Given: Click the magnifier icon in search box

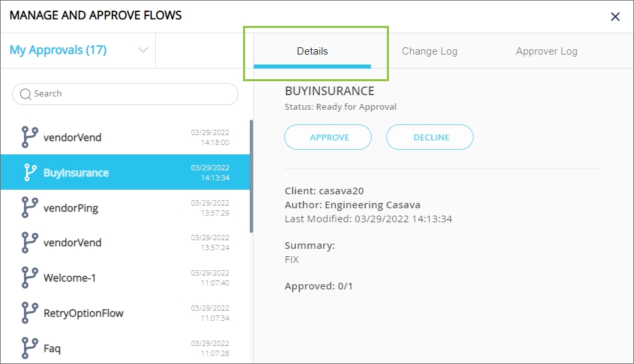Looking at the screenshot, I should click(25, 94).
